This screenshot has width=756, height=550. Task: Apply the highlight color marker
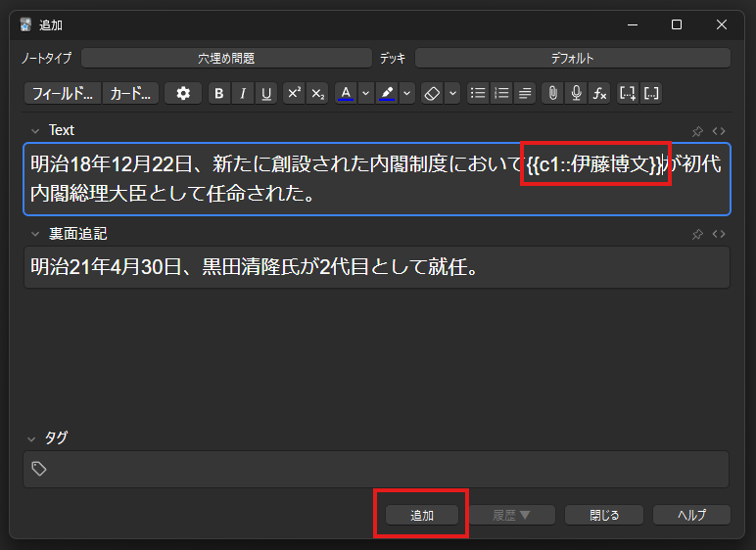(x=387, y=94)
